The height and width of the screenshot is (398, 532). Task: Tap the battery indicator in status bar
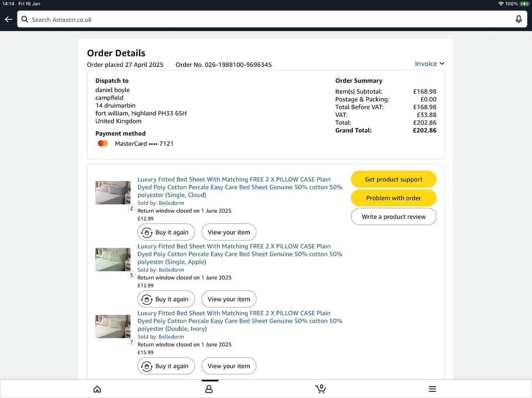point(524,4)
